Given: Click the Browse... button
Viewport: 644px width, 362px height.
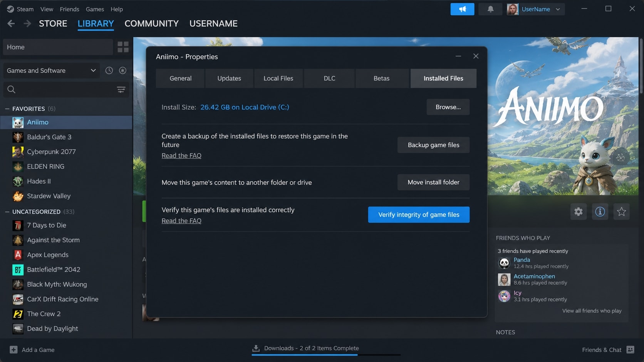Looking at the screenshot, I should pyautogui.click(x=448, y=107).
